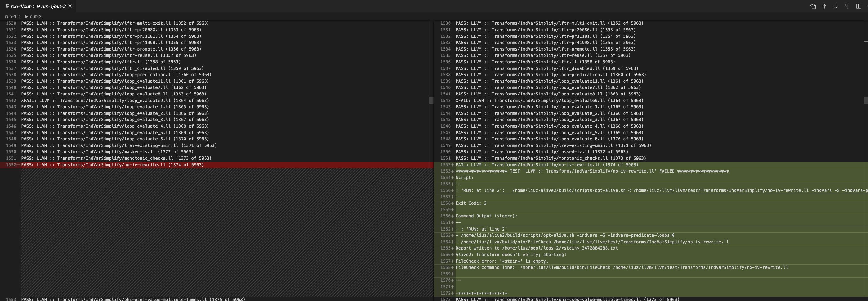Click line number 1552 in the left pane
The image size is (868, 301).
click(x=10, y=164)
